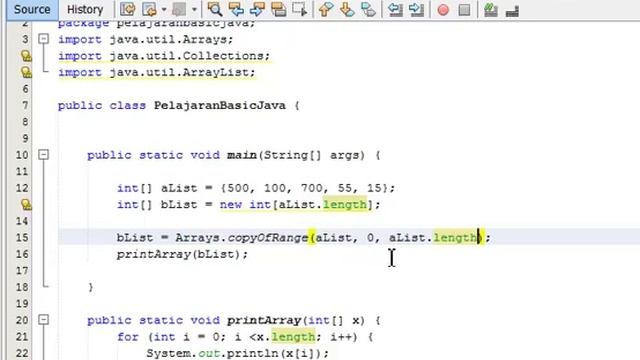Collapse the printArray method fold
Image resolution: width=640 pixels, height=360 pixels.
(43, 320)
